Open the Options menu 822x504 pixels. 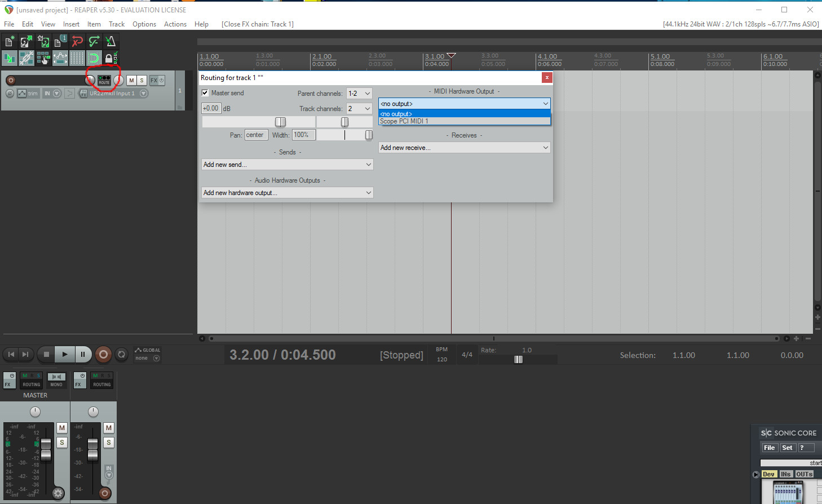click(144, 24)
